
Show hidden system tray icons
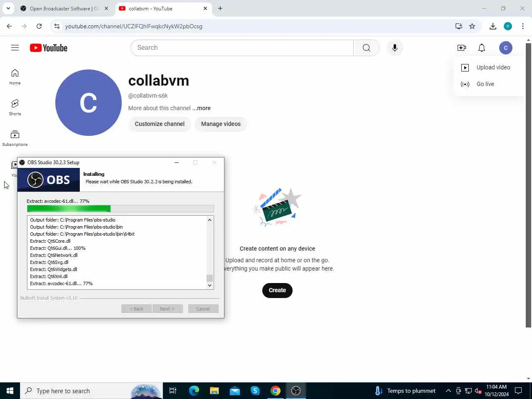coord(448,391)
